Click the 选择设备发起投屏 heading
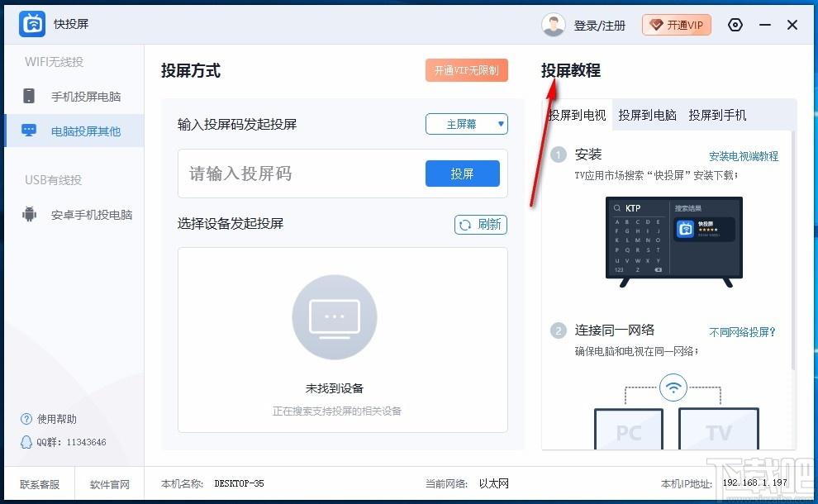 pyautogui.click(x=230, y=224)
